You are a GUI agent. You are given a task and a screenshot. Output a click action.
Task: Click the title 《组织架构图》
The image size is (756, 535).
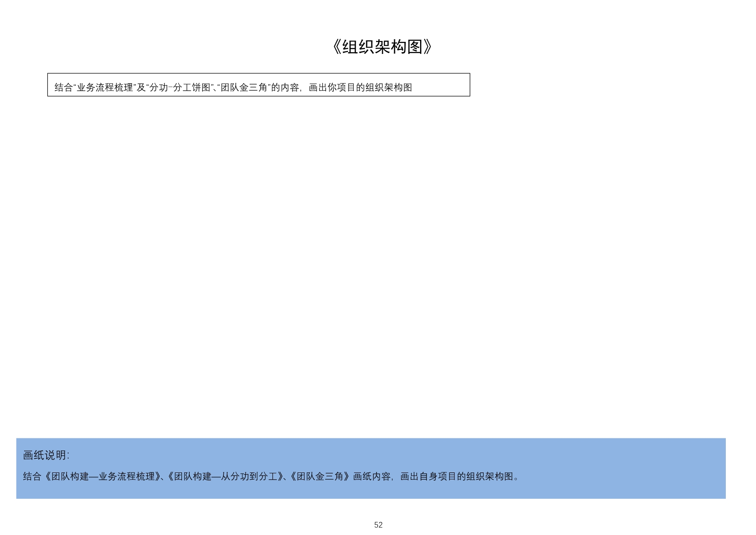click(x=382, y=47)
